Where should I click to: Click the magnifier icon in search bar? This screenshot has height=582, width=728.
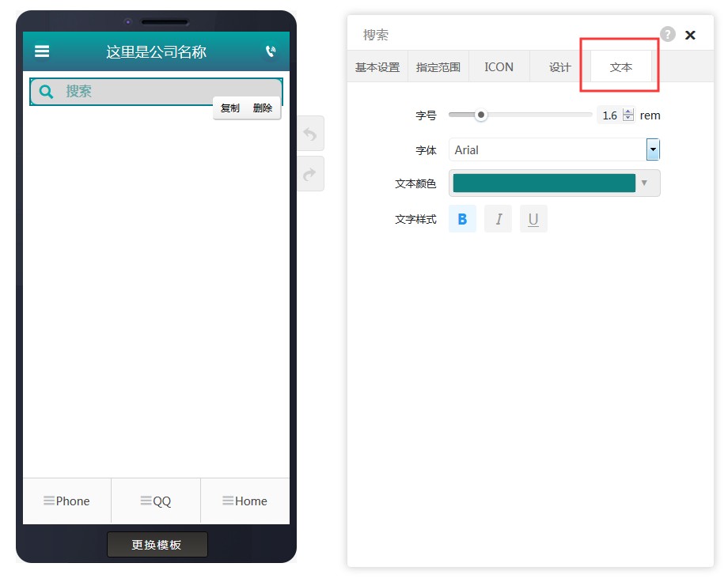click(46, 92)
